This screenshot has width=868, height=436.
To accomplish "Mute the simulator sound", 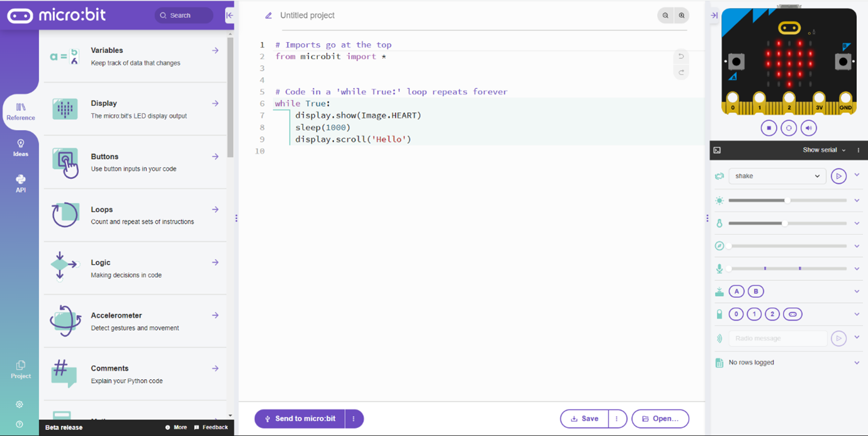I will click(x=809, y=128).
